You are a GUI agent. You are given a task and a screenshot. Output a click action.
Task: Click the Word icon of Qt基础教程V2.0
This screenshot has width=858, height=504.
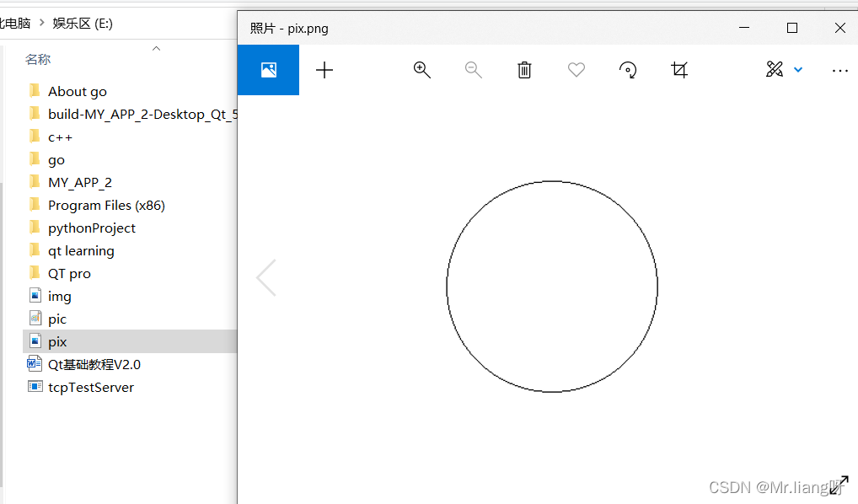tap(35, 363)
